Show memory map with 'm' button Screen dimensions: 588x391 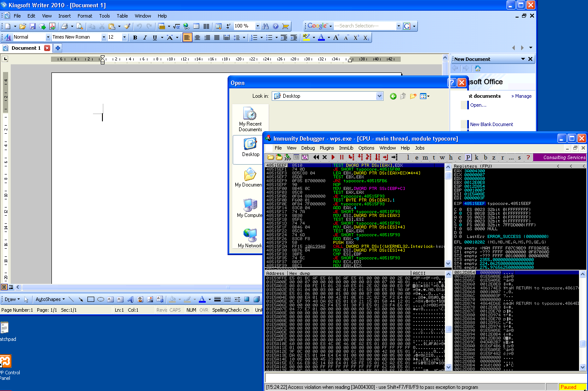point(425,157)
